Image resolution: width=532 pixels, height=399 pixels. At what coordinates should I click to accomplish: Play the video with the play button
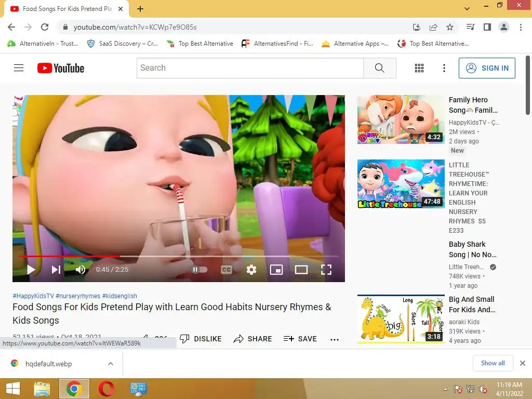31,270
